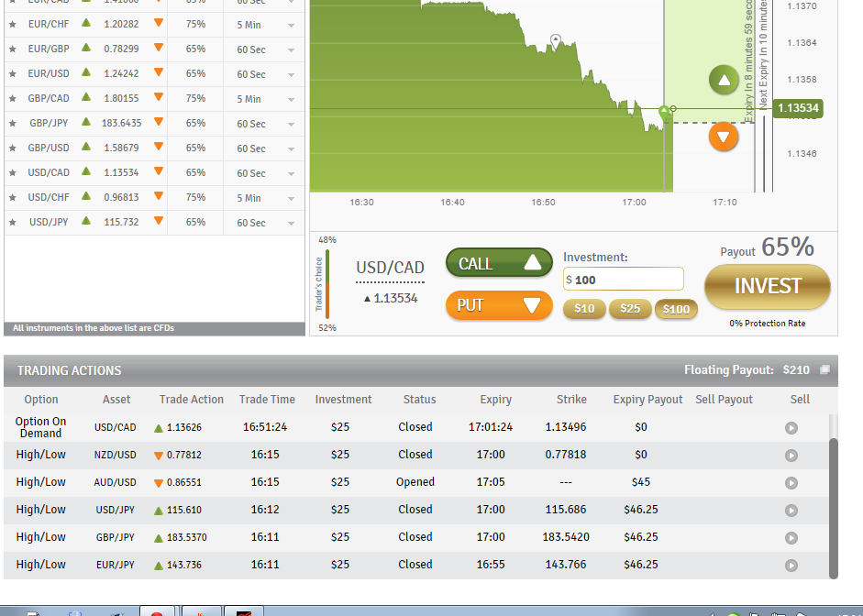The height and width of the screenshot is (616, 863).
Task: Star the EUR/USD asset as favorite
Action: [x=13, y=73]
